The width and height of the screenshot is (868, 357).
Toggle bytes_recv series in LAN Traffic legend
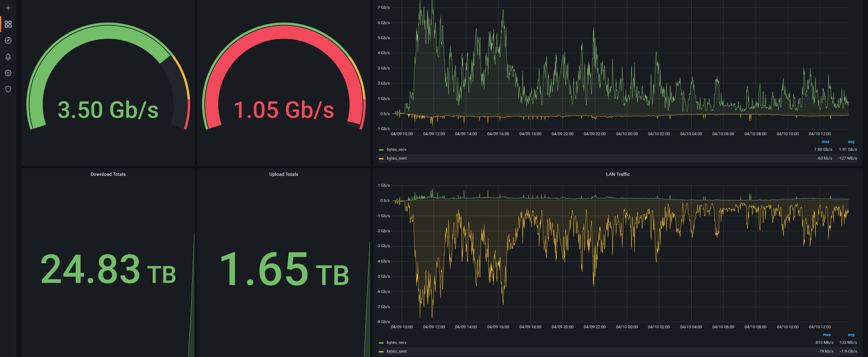396,343
